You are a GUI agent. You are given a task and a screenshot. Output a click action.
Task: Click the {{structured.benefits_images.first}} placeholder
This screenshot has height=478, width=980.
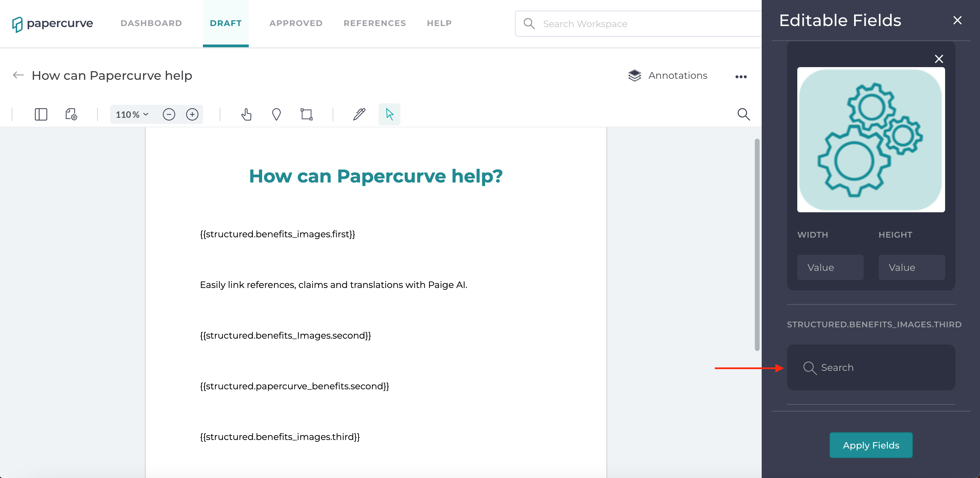(x=278, y=234)
